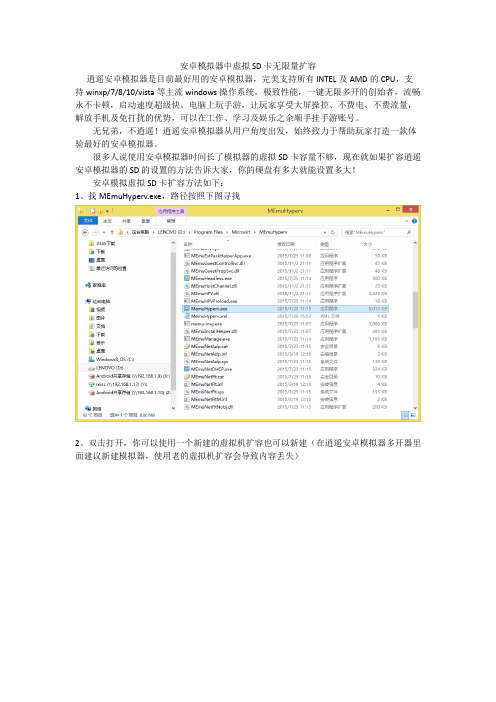This screenshot has width=496, height=702.
Task: Click the refresh button beside address bar
Action: coord(333,232)
